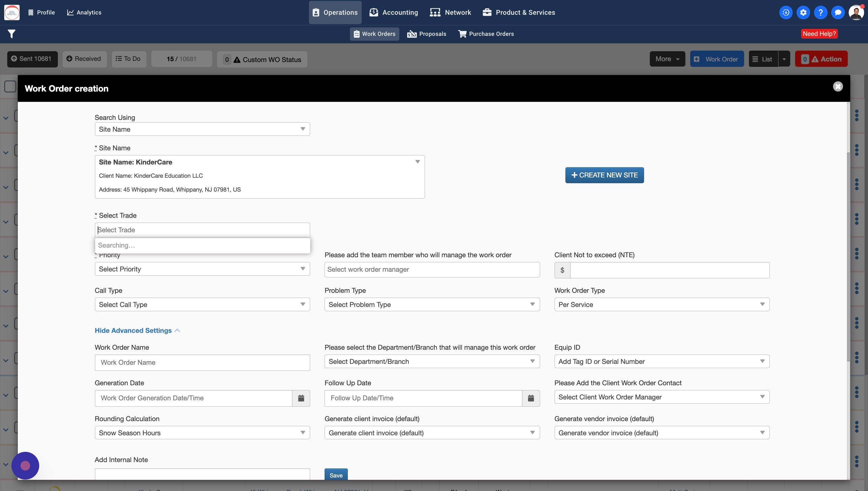The image size is (868, 491).
Task: Click the dialog's vertical scrollbar
Action: click(848, 256)
